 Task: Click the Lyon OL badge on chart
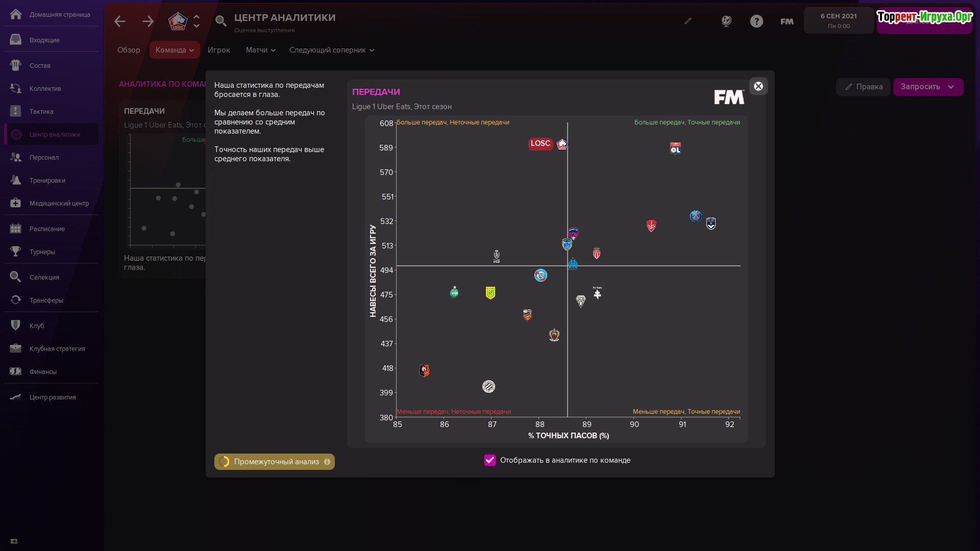click(675, 148)
